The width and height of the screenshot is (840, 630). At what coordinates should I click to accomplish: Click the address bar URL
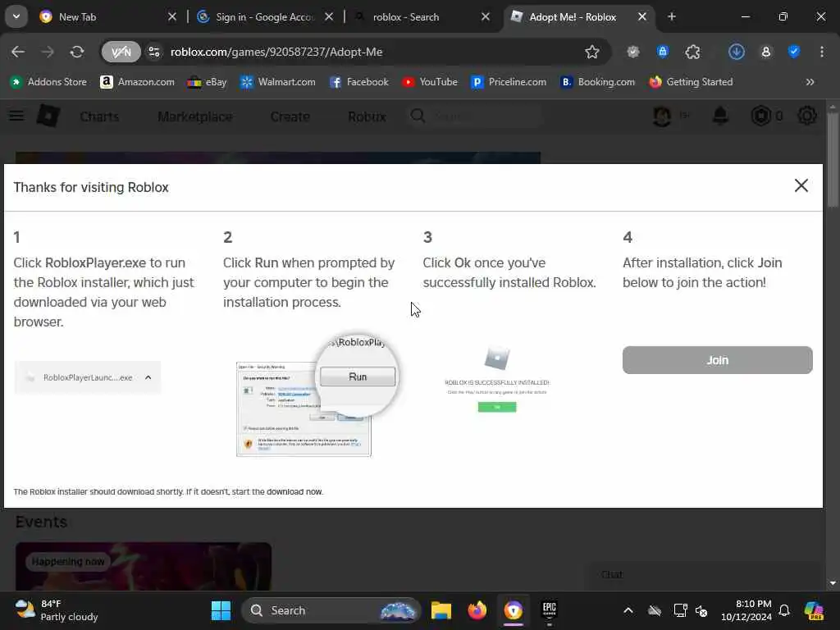[x=276, y=52]
